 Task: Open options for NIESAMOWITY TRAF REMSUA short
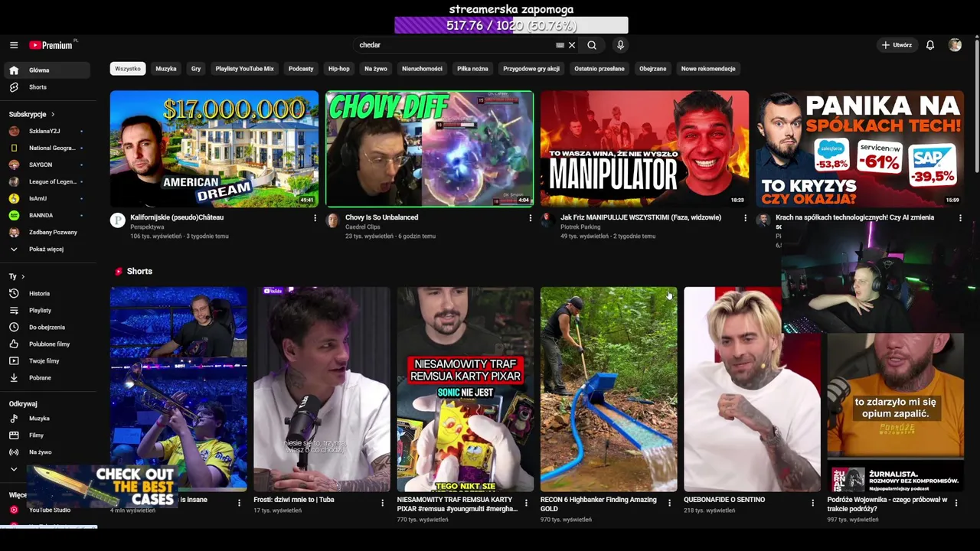tap(526, 503)
